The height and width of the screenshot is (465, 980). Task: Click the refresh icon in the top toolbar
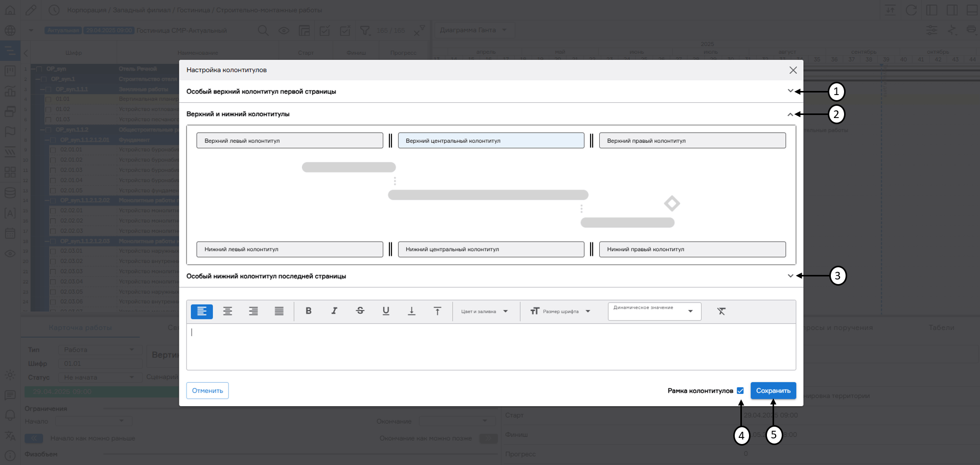912,10
